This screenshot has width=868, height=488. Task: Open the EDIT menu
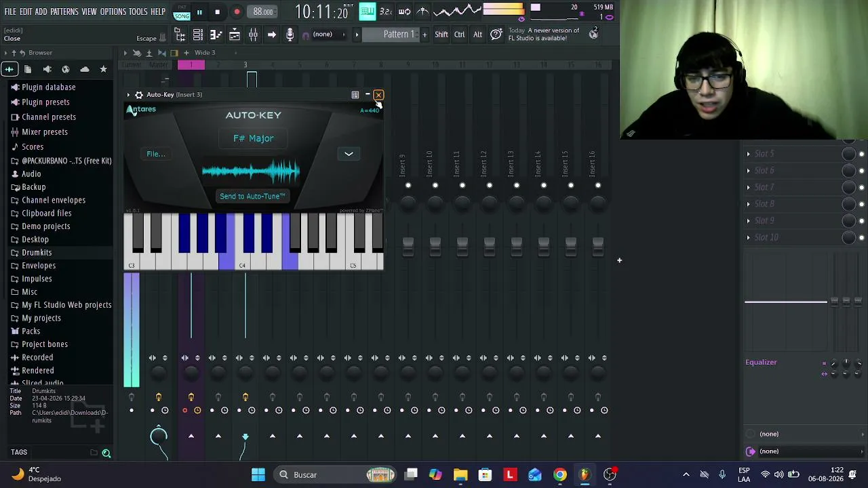(x=26, y=12)
